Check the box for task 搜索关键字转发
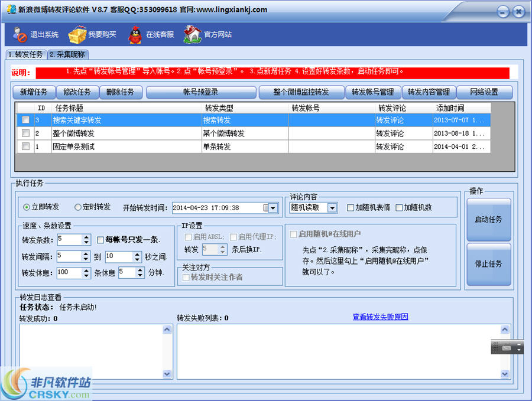 (x=25, y=120)
